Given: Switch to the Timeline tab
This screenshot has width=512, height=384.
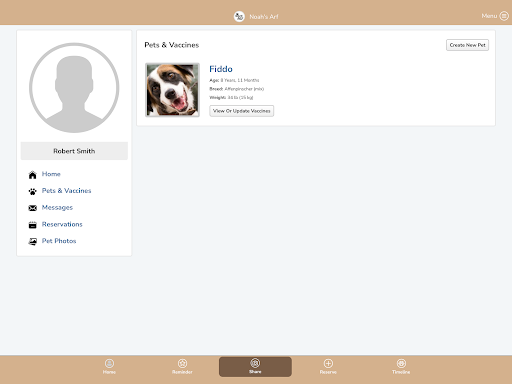Looking at the screenshot, I should 401,366.
